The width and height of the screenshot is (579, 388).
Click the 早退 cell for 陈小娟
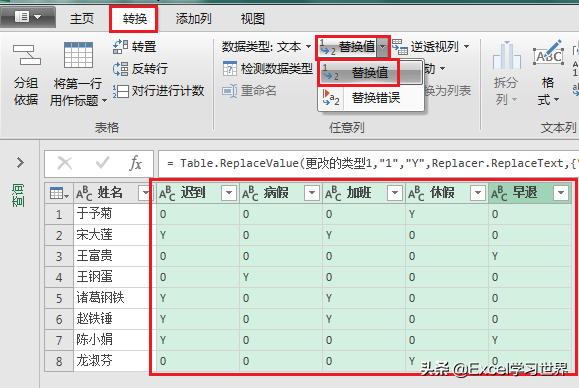coord(530,340)
